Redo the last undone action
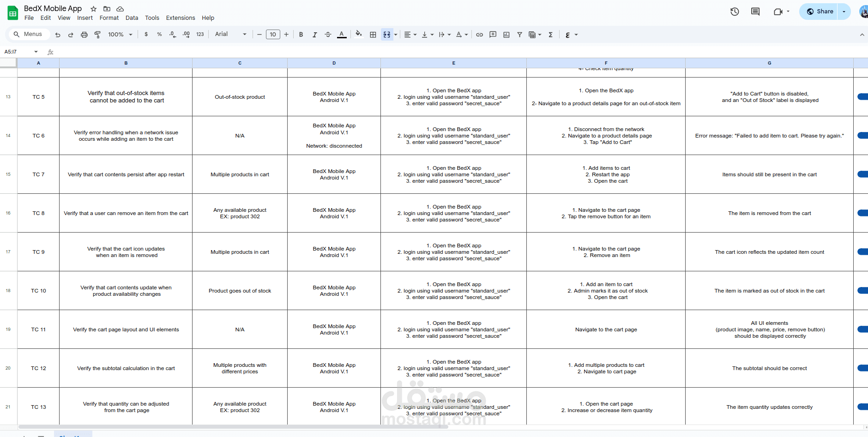Viewport: 868px width, 437px height. (71, 35)
